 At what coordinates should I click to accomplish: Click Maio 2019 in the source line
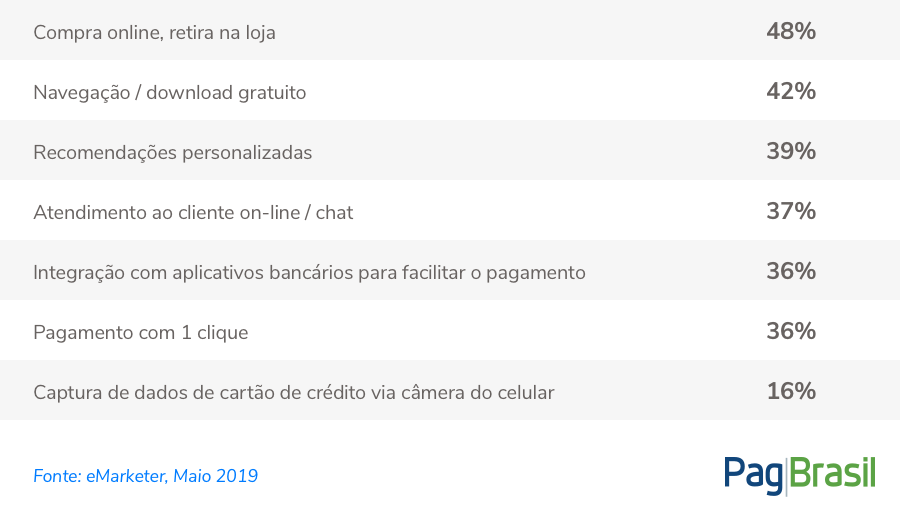point(215,476)
